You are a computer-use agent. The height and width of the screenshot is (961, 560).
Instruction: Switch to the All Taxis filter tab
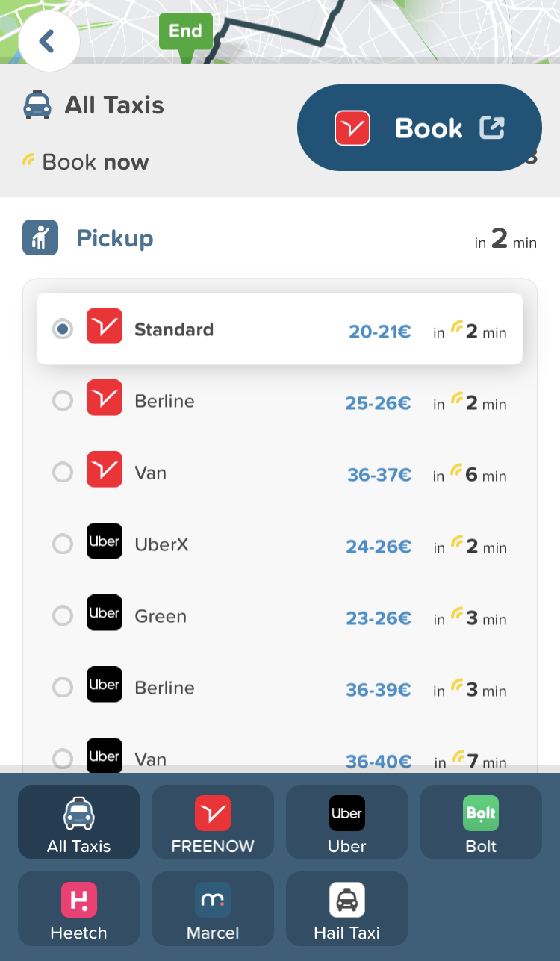[78, 822]
